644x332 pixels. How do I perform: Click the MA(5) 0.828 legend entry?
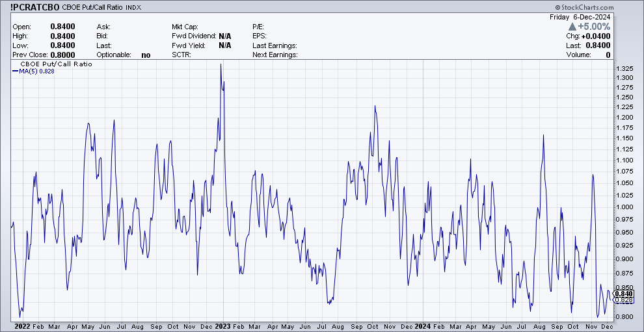click(34, 71)
